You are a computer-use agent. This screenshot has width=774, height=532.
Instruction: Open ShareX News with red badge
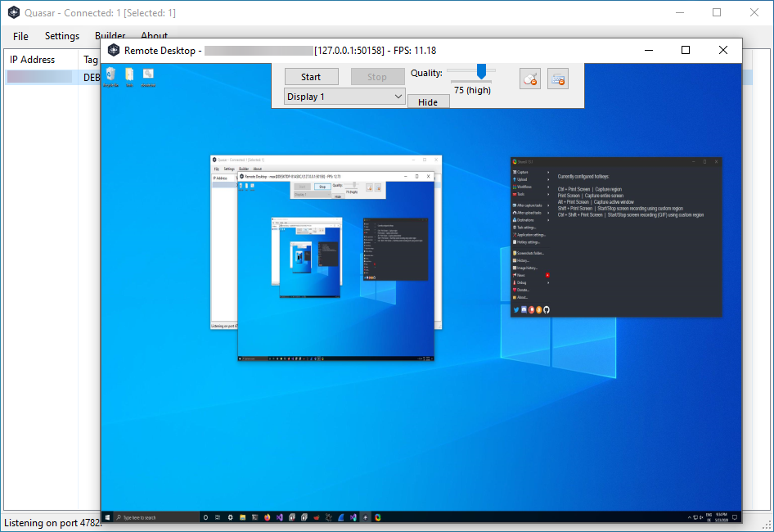524,276
